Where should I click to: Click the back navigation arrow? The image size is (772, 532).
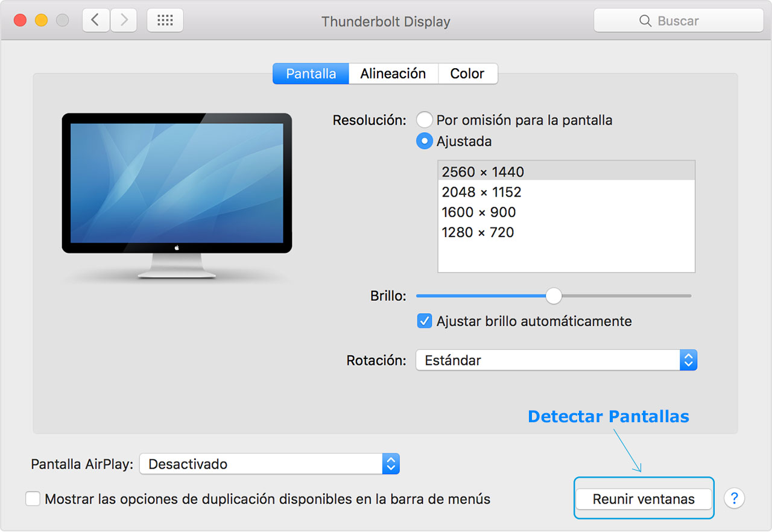(96, 19)
